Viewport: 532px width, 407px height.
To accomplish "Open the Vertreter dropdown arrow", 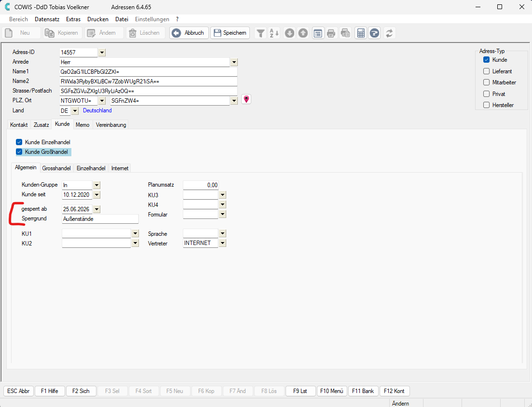I will (x=222, y=243).
